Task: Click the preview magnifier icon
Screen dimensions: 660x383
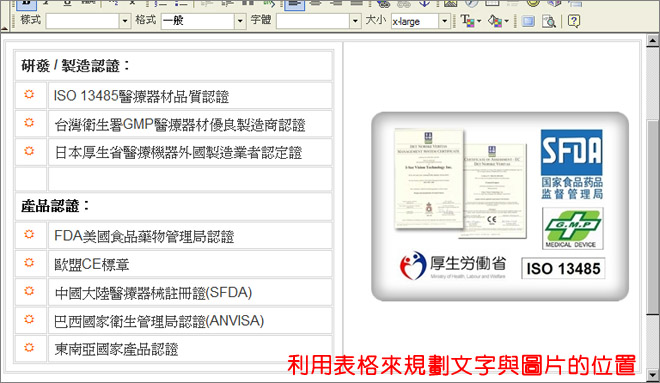Action: [548, 21]
